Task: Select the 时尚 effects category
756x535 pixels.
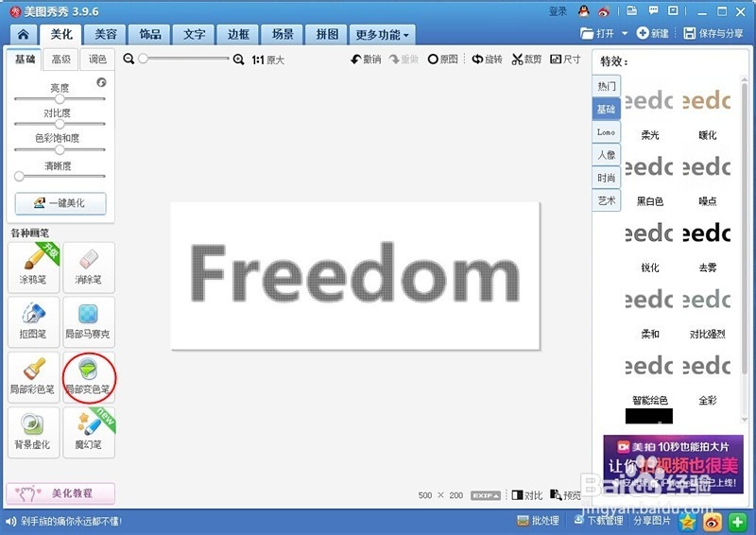Action: coord(607,178)
